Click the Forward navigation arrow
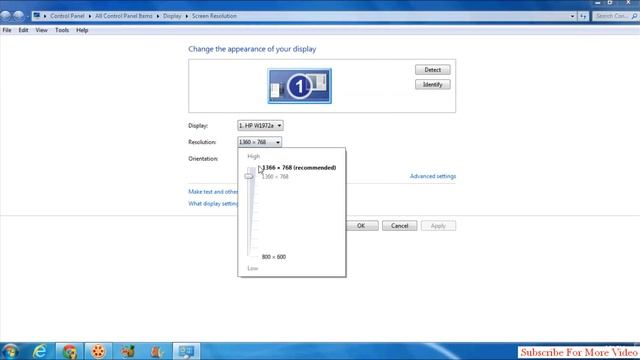 pos(19,16)
